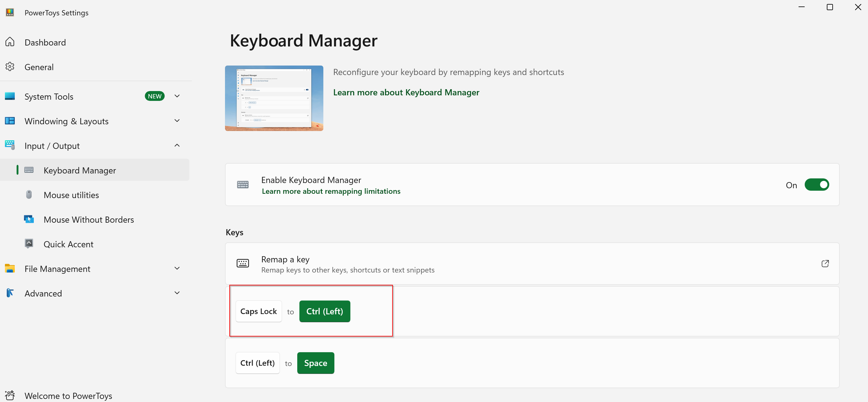This screenshot has width=868, height=402.
Task: Click the Advanced section icon
Action: pos(10,293)
